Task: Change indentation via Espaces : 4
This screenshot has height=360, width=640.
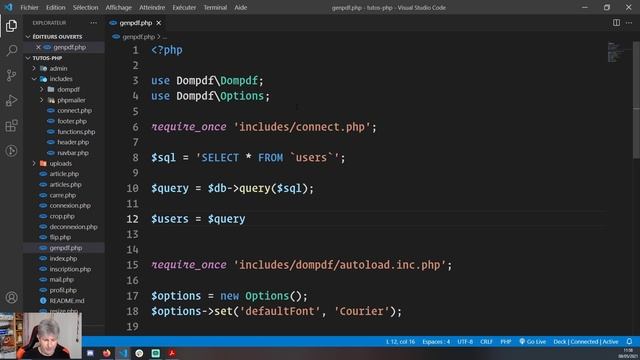Action: [x=436, y=342]
